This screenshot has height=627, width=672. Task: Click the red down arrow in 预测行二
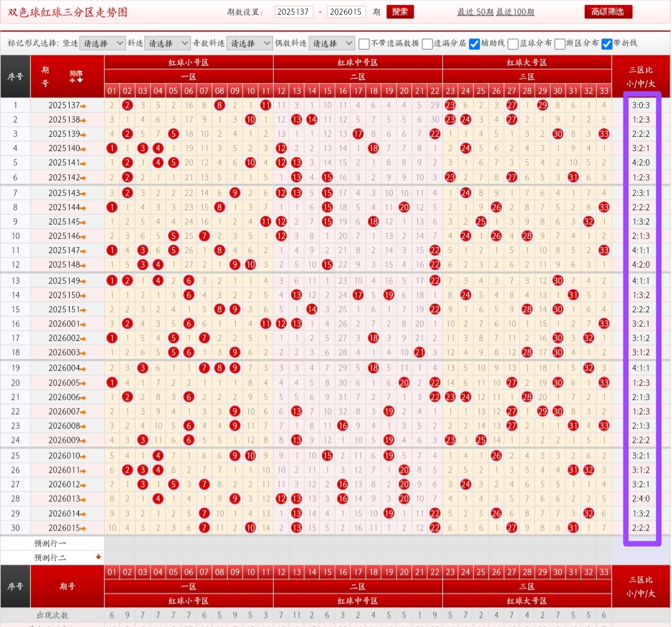coord(98,557)
